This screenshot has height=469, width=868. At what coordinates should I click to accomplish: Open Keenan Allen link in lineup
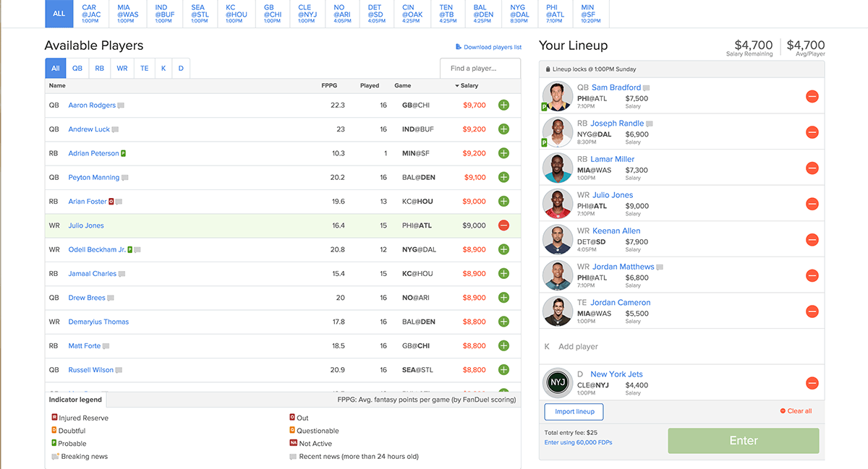pyautogui.click(x=616, y=231)
